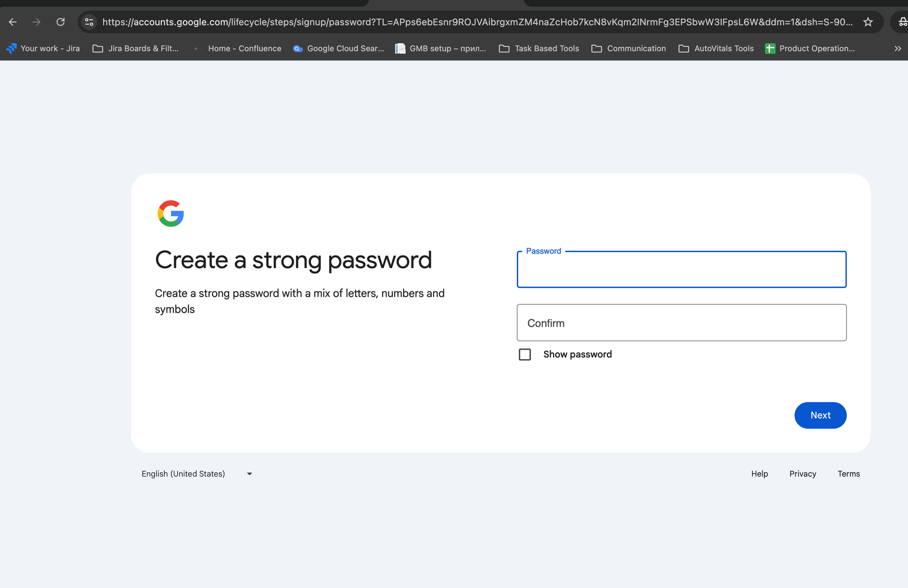The width and height of the screenshot is (908, 588).
Task: Open site information icon in address bar
Action: click(x=89, y=22)
